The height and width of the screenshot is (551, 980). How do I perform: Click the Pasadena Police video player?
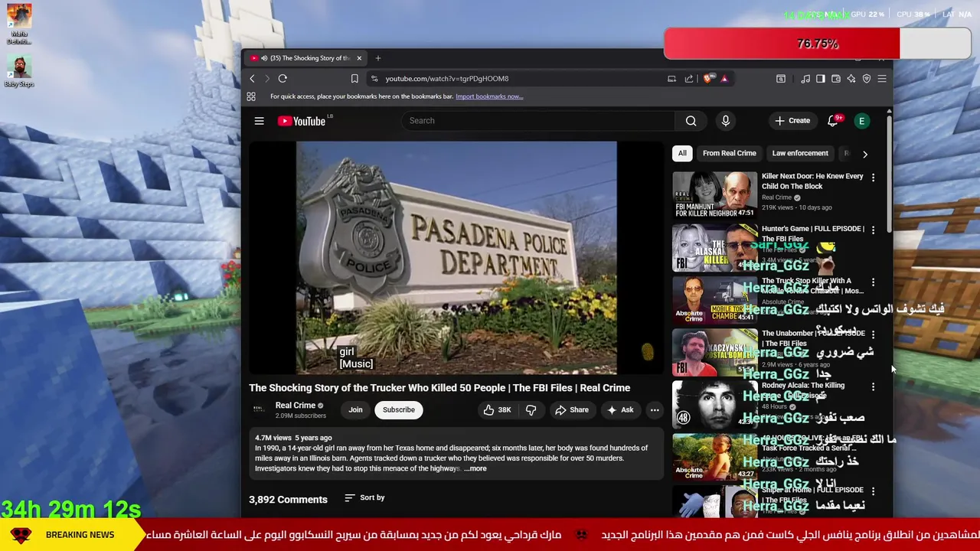coord(456,257)
